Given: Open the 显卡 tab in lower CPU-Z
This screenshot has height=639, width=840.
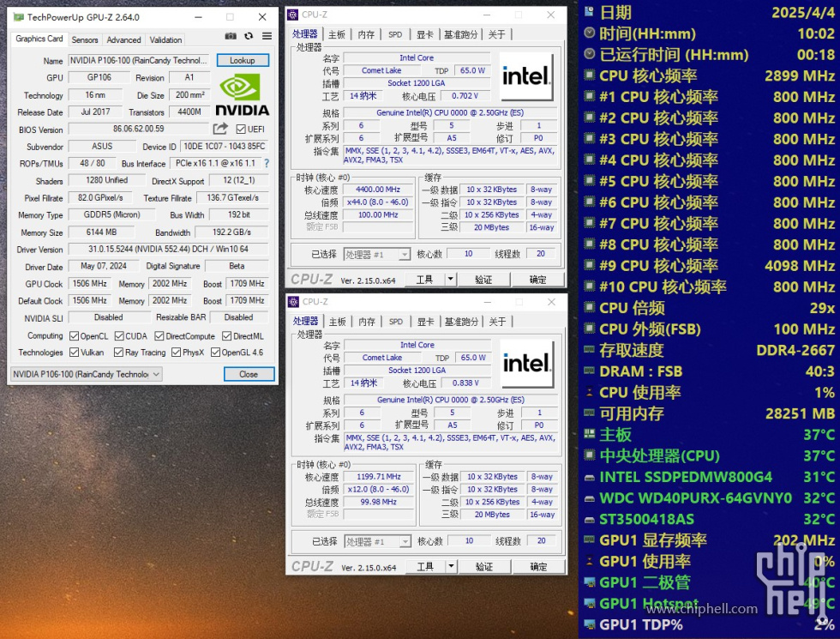Looking at the screenshot, I should pyautogui.click(x=426, y=322).
